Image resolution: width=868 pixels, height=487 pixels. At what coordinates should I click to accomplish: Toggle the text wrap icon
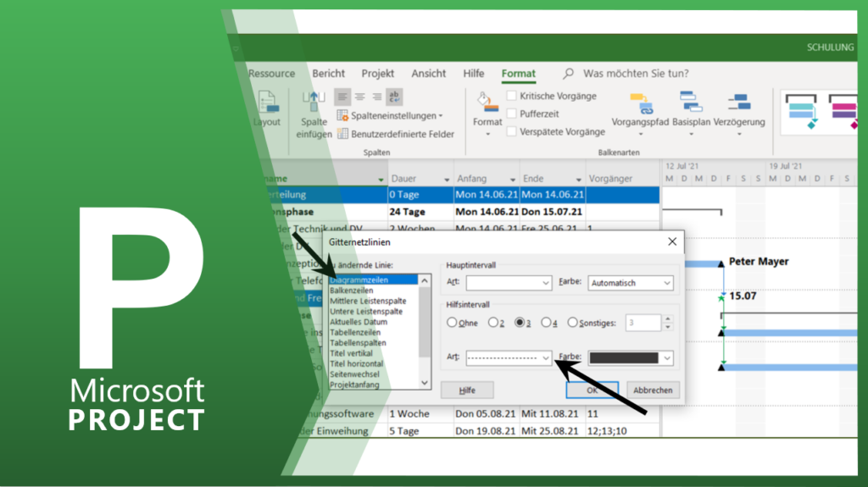[x=394, y=97]
